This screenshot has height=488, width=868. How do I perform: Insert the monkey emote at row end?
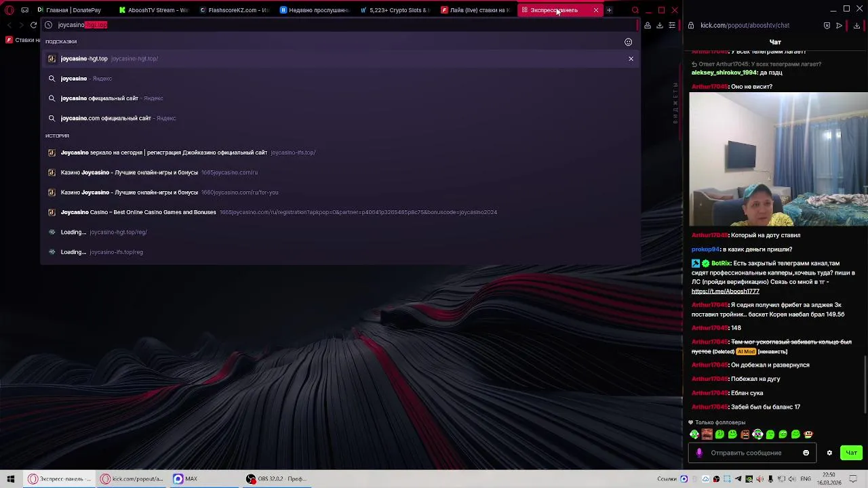click(808, 434)
